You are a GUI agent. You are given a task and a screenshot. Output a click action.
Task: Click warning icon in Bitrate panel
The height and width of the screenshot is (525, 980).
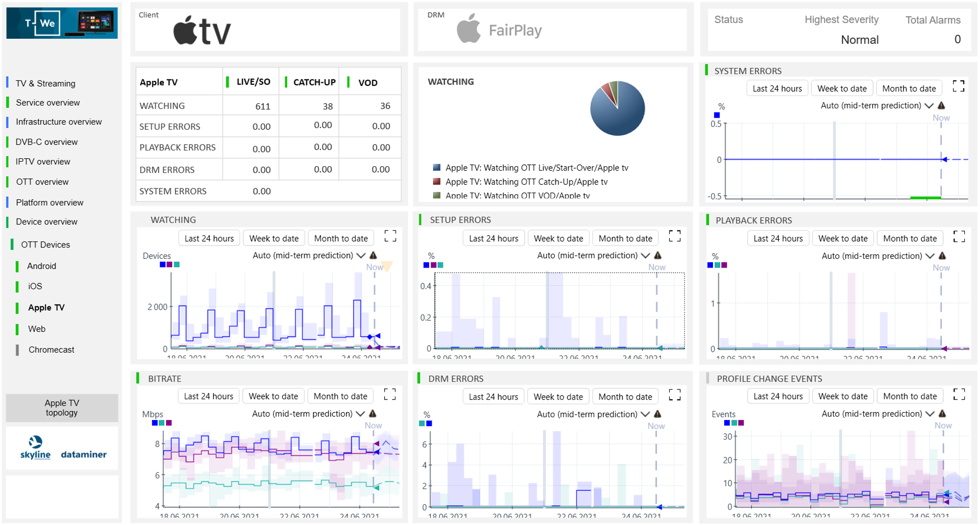373,414
